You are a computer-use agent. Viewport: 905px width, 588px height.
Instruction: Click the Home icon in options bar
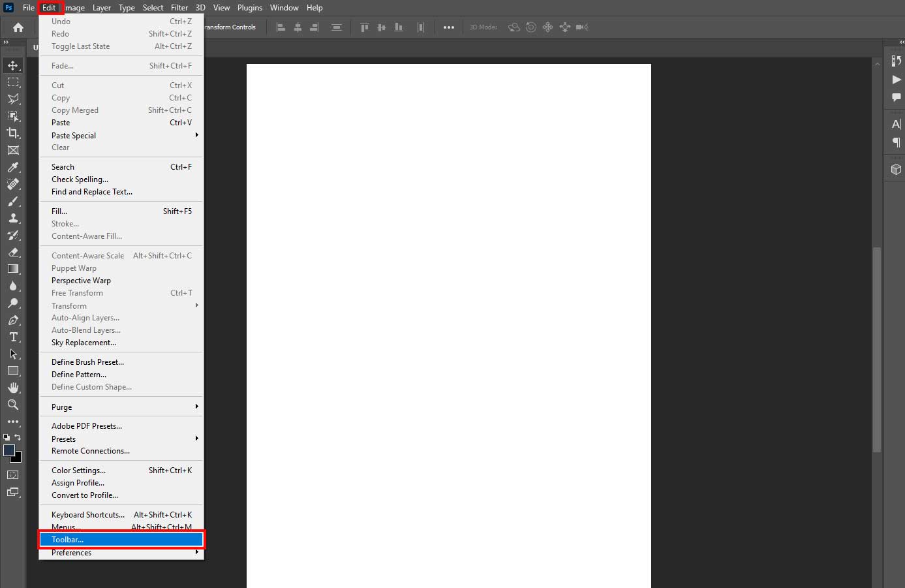pyautogui.click(x=18, y=27)
